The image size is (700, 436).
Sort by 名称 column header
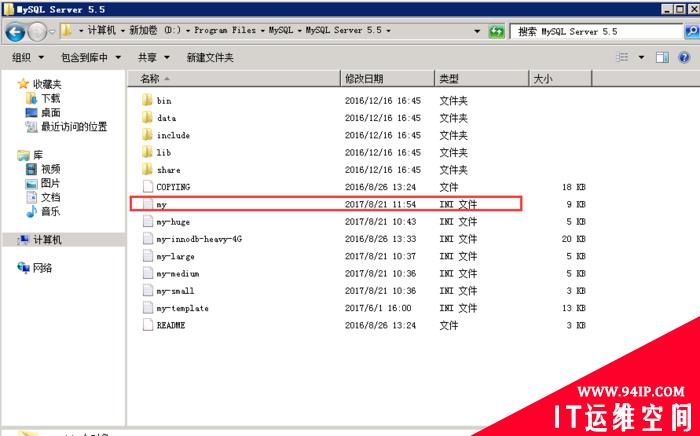click(x=234, y=79)
